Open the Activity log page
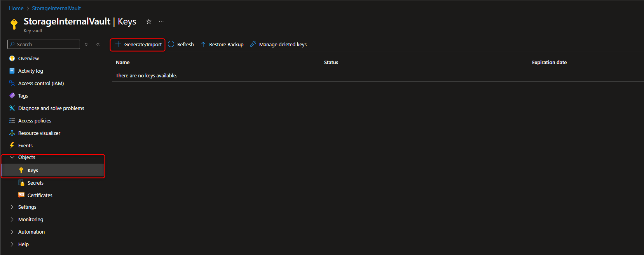The image size is (644, 255). 31,71
